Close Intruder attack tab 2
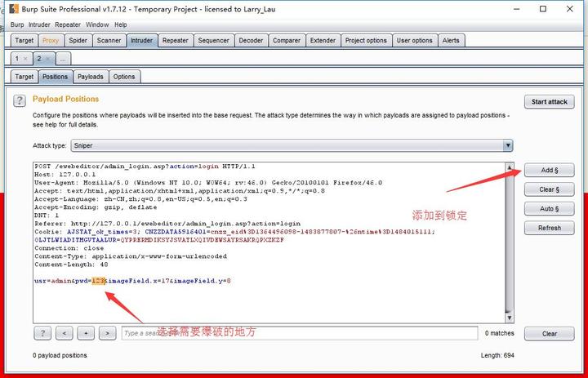 pyautogui.click(x=48, y=59)
